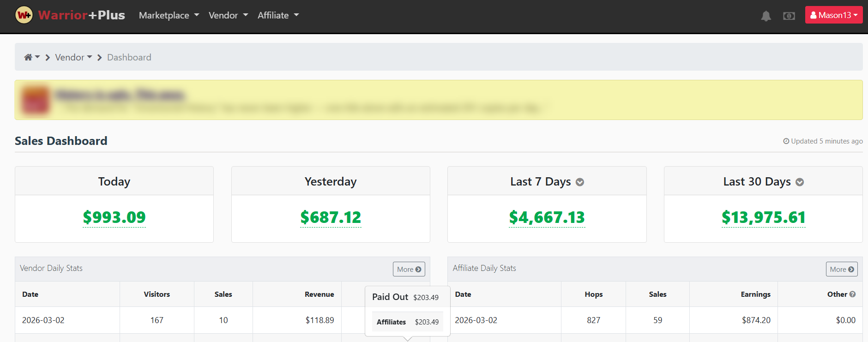Click Today's $993.09 amount

114,217
